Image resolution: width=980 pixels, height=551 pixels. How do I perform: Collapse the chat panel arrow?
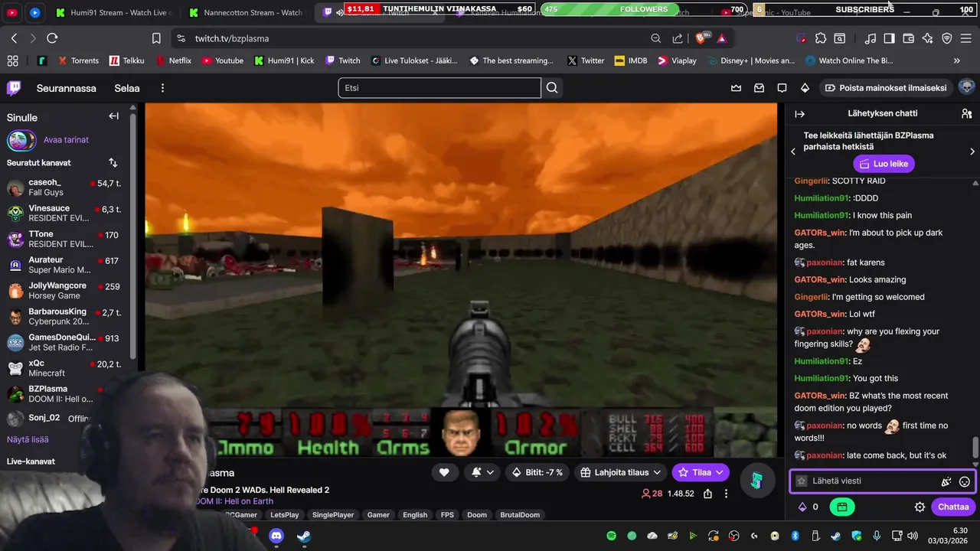click(800, 114)
